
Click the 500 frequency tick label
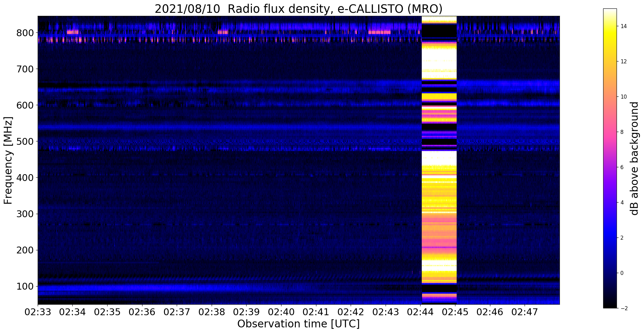pyautogui.click(x=25, y=141)
